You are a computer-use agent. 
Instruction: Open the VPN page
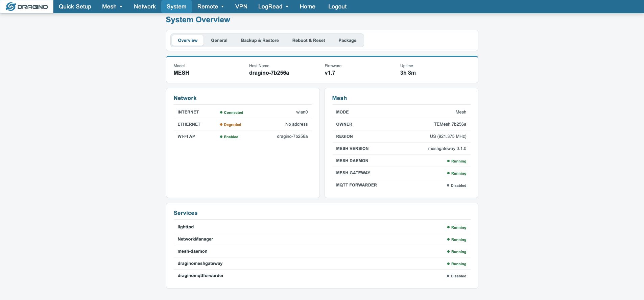[x=241, y=6]
